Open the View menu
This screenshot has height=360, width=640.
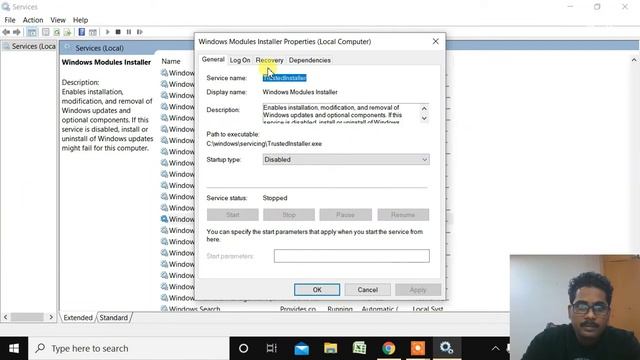[58, 20]
